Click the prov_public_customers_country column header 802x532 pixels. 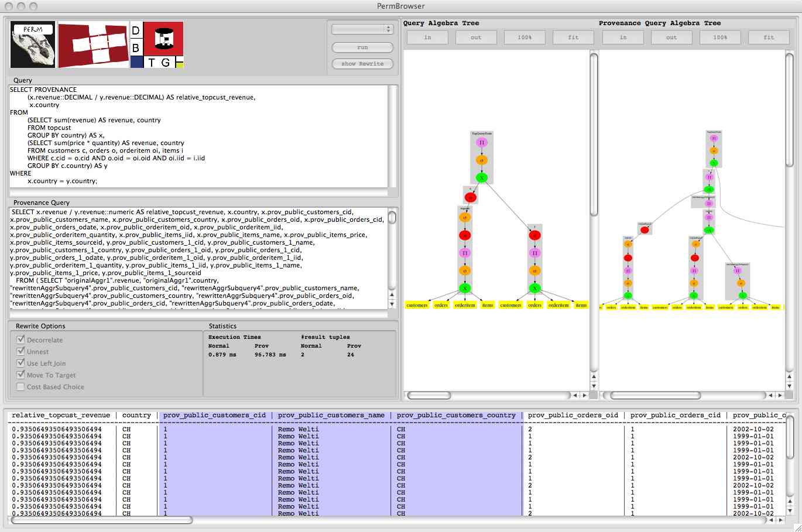457,416
